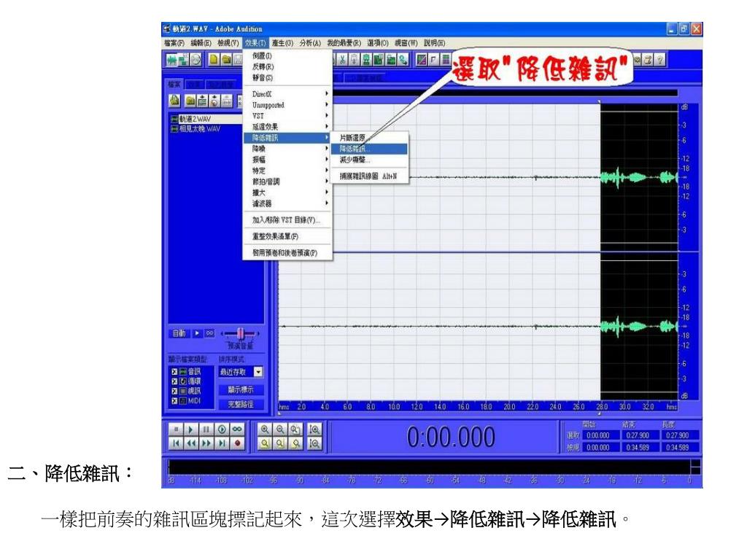Expand the 節拍/音調 submenu
This screenshot has height=560, width=747.
coord(287,182)
